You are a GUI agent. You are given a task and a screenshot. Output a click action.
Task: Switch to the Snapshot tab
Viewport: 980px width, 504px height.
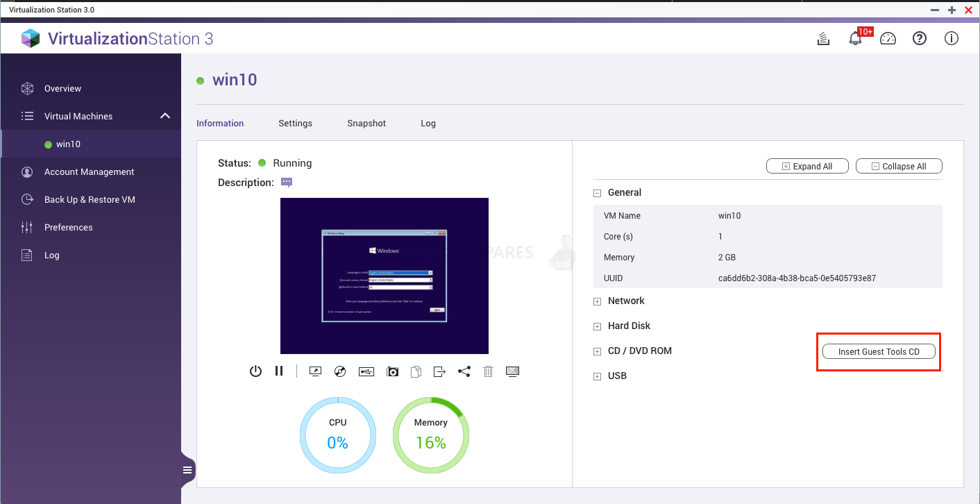point(366,123)
